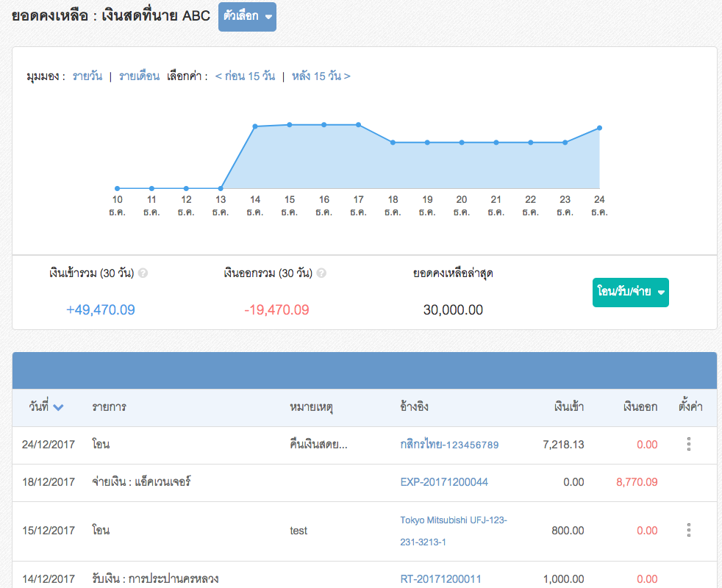Open reference RT-20171200011

440,579
